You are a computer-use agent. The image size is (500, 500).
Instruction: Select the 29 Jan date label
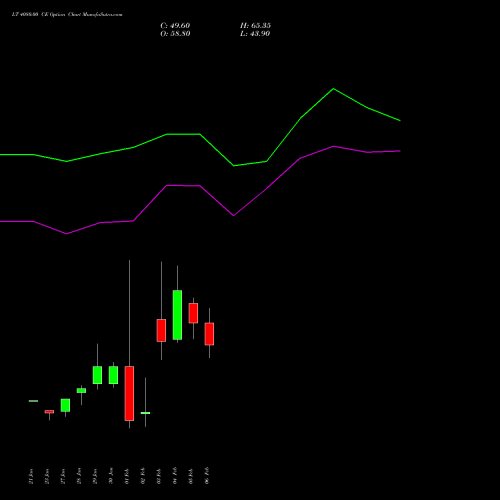coord(95,476)
